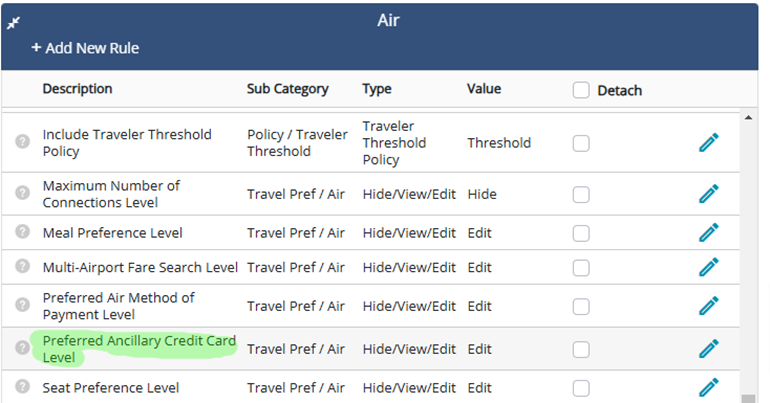This screenshot has height=403, width=770.
Task: Show help for Include Traveler Threshold Policy
Action: coord(23,141)
